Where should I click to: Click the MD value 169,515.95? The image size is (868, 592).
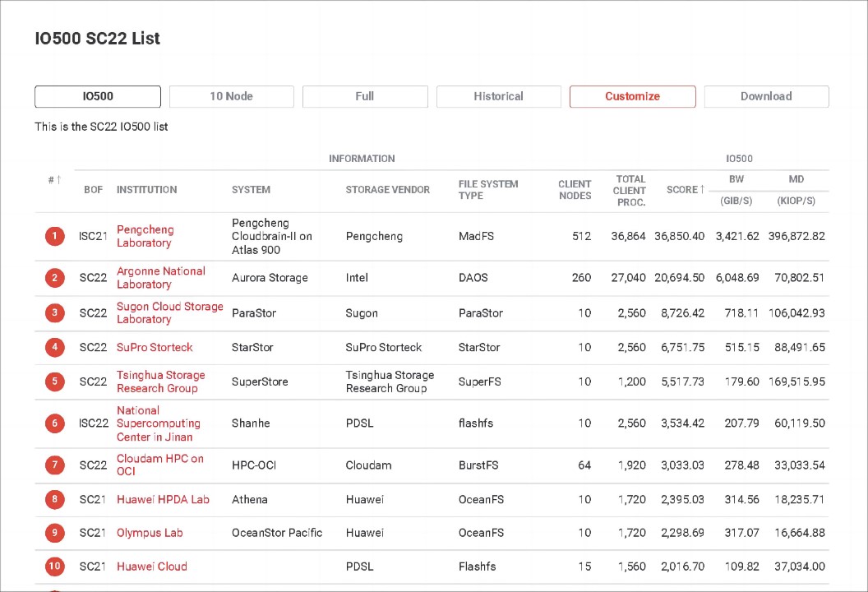(796, 382)
